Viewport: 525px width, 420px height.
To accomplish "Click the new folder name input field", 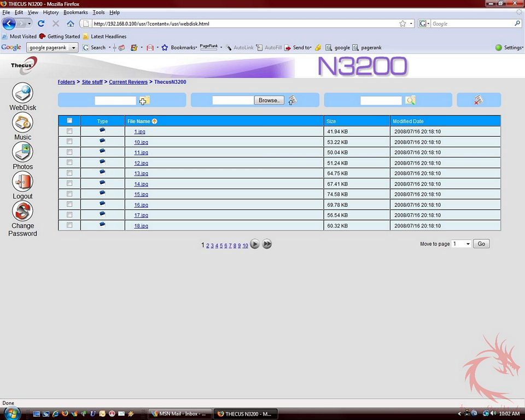I will click(x=115, y=101).
